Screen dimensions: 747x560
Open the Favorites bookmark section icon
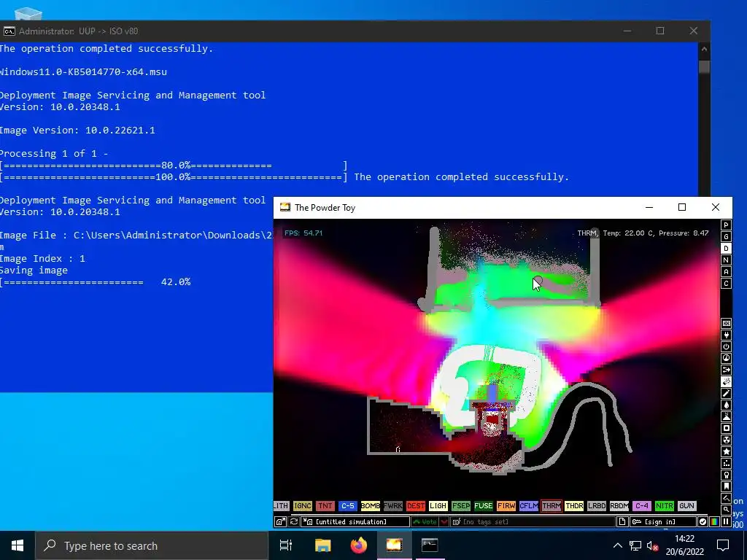pos(726,486)
